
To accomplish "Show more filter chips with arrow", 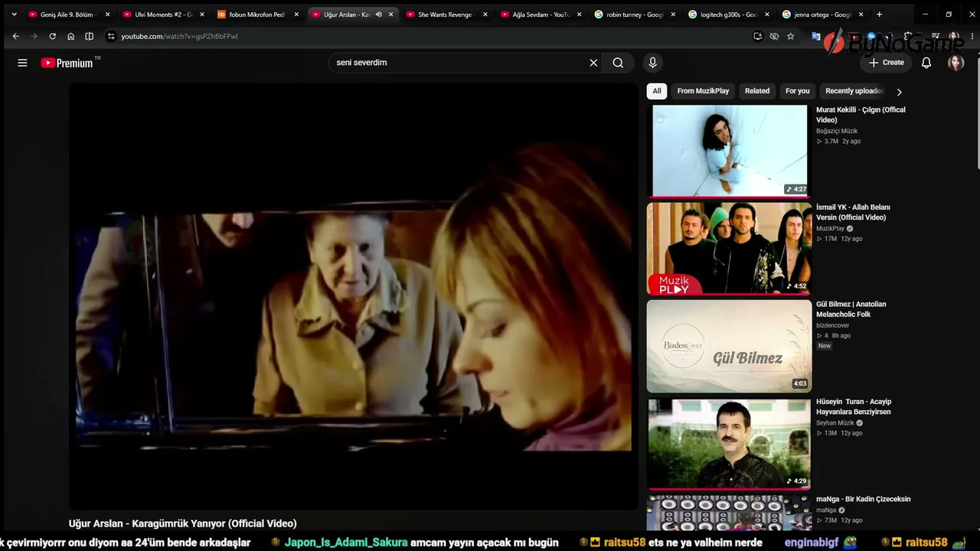I will click(899, 92).
